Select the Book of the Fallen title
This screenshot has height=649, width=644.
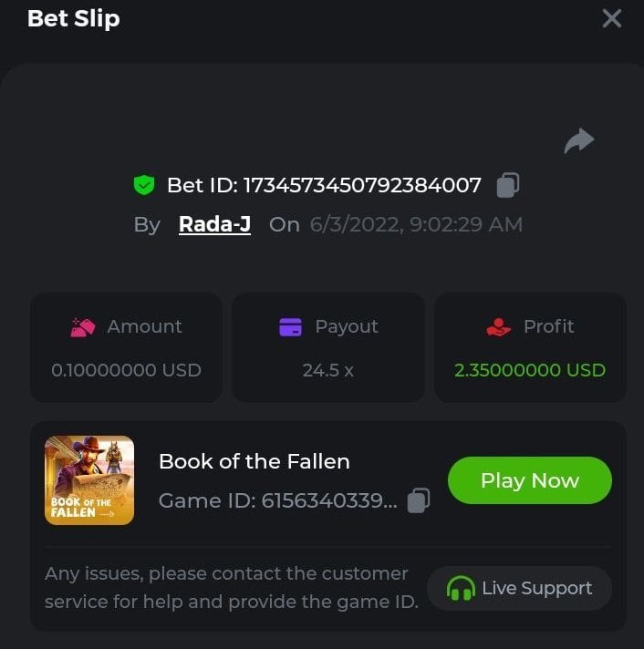254,461
